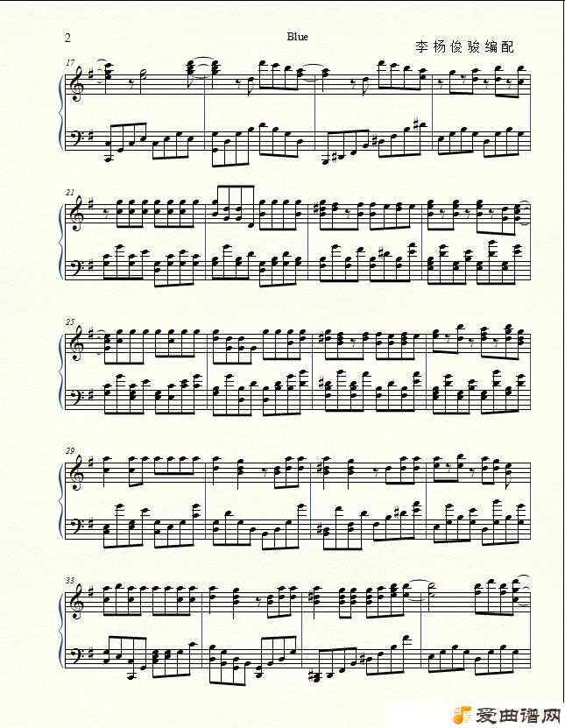This screenshot has height=728, width=565.
Task: Click the 爱曲谱网 music note logo icon
Action: tap(463, 715)
